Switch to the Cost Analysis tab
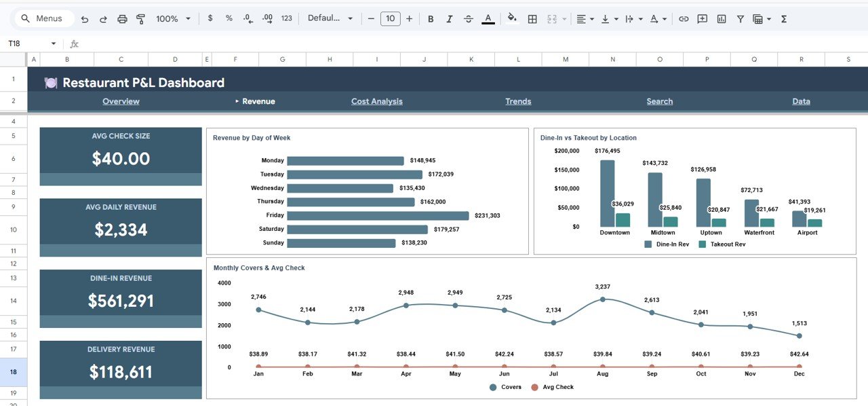Screen dimensions: 868x406 click(x=376, y=101)
